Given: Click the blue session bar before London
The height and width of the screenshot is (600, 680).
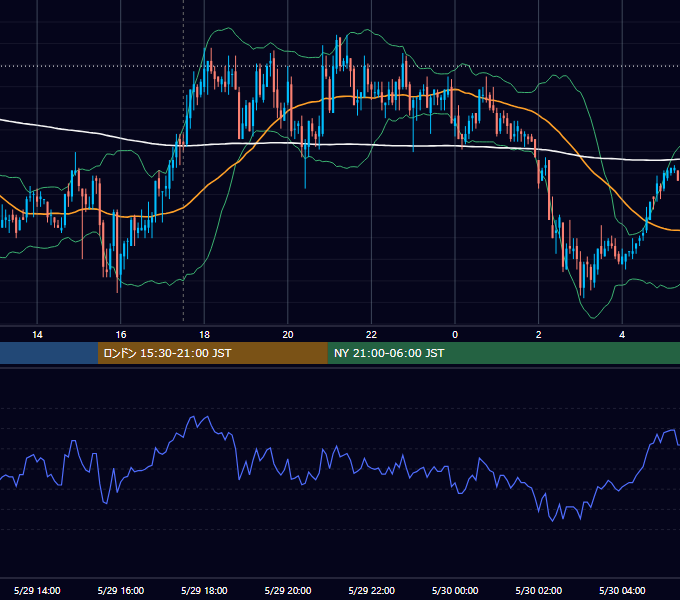Looking at the screenshot, I should click(49, 353).
